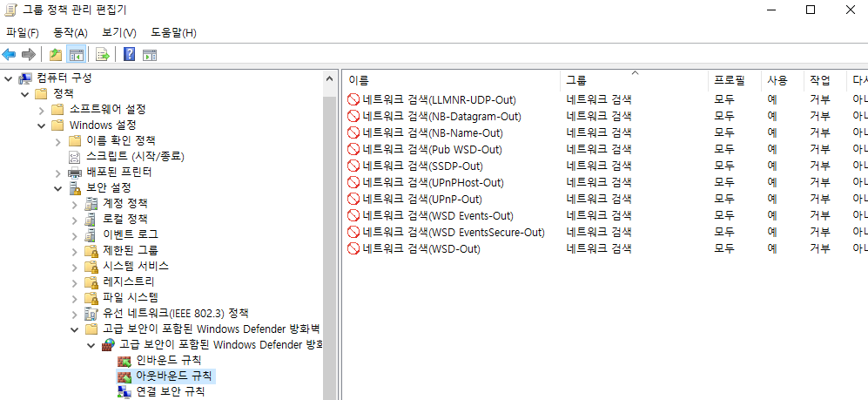Open the 보기(V) menu
868x400 pixels.
tap(119, 33)
